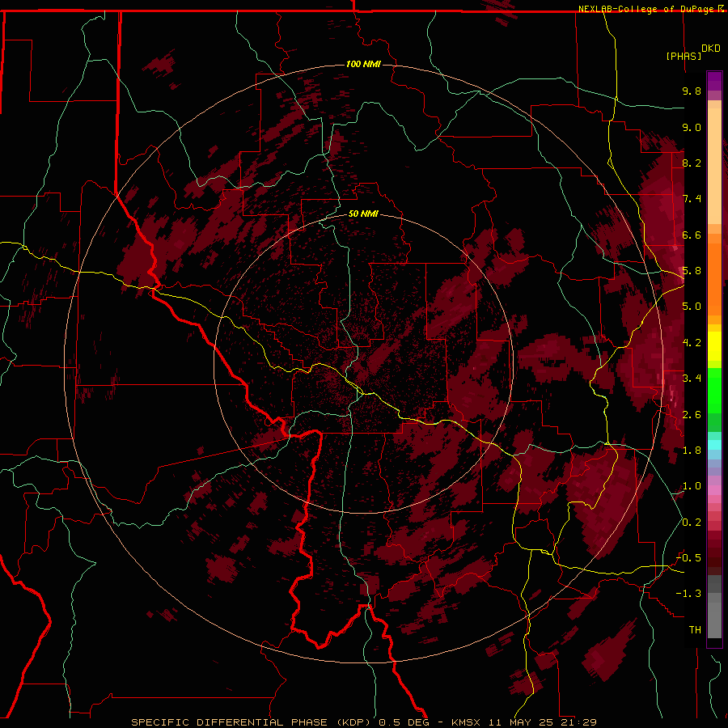Click the 4.2 scale value
Image resolution: width=728 pixels, height=728 pixels.
coord(692,343)
